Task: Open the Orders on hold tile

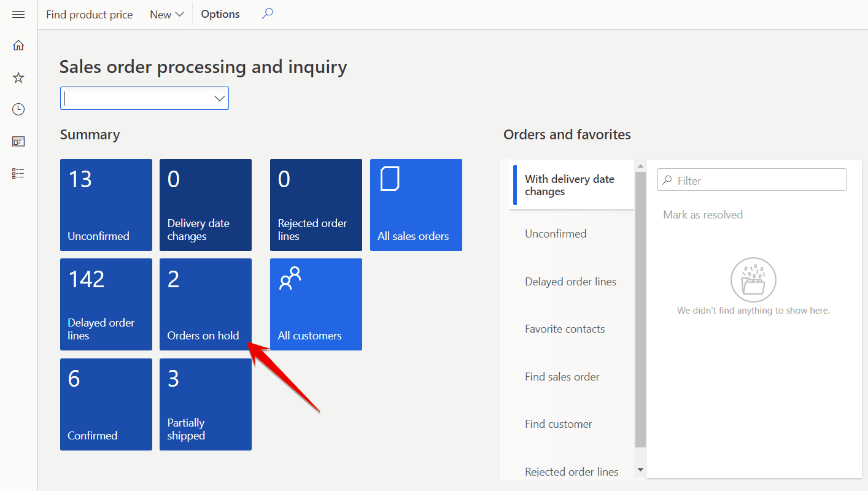Action: click(206, 304)
